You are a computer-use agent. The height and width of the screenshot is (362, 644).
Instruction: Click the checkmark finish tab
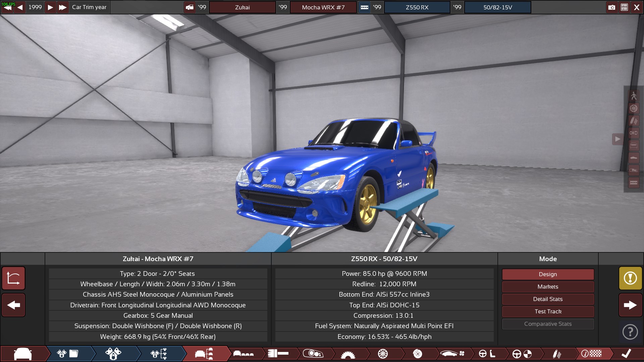coord(626,354)
